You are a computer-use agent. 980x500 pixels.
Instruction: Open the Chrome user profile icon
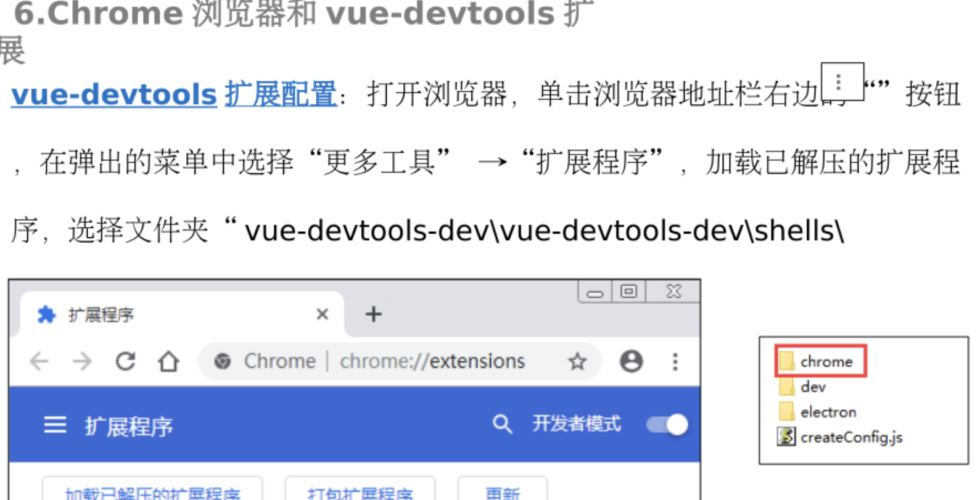[x=631, y=361]
